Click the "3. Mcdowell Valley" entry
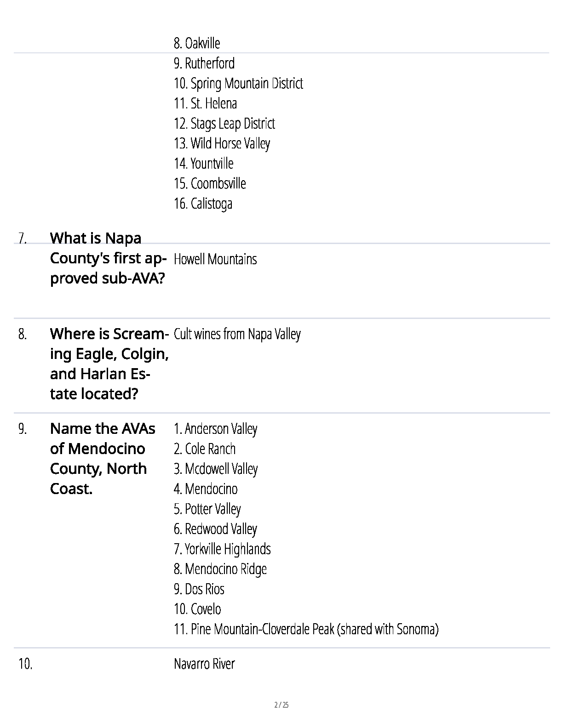The image size is (563, 728). (215, 469)
